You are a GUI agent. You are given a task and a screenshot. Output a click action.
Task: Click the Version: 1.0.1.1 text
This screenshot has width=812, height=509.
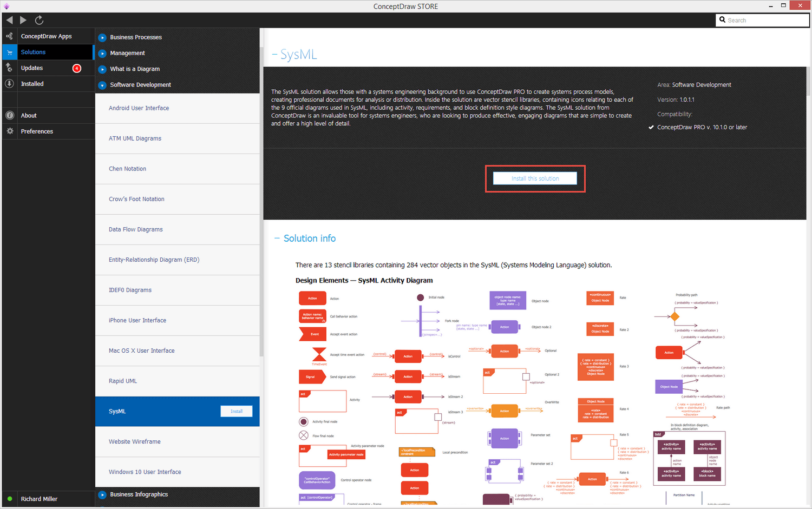(676, 100)
